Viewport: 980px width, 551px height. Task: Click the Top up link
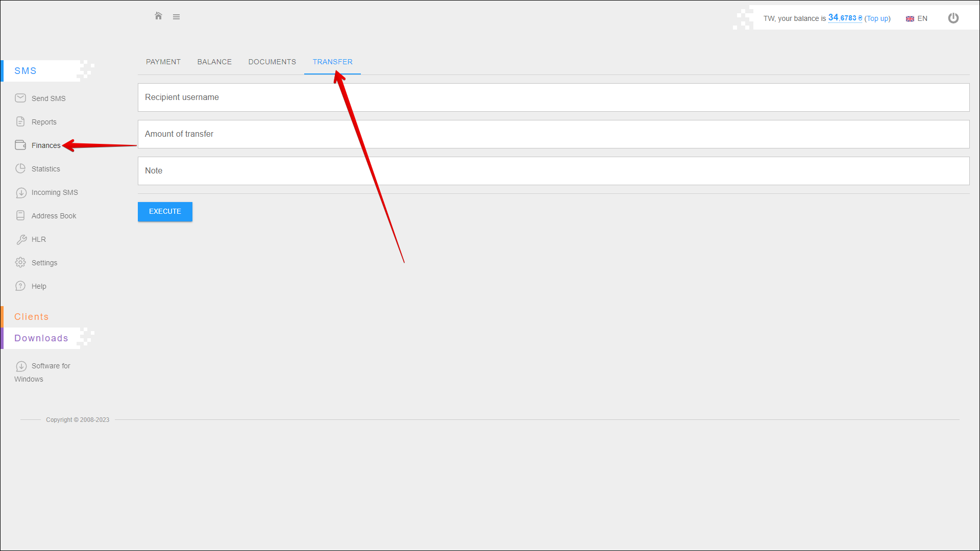coord(877,18)
